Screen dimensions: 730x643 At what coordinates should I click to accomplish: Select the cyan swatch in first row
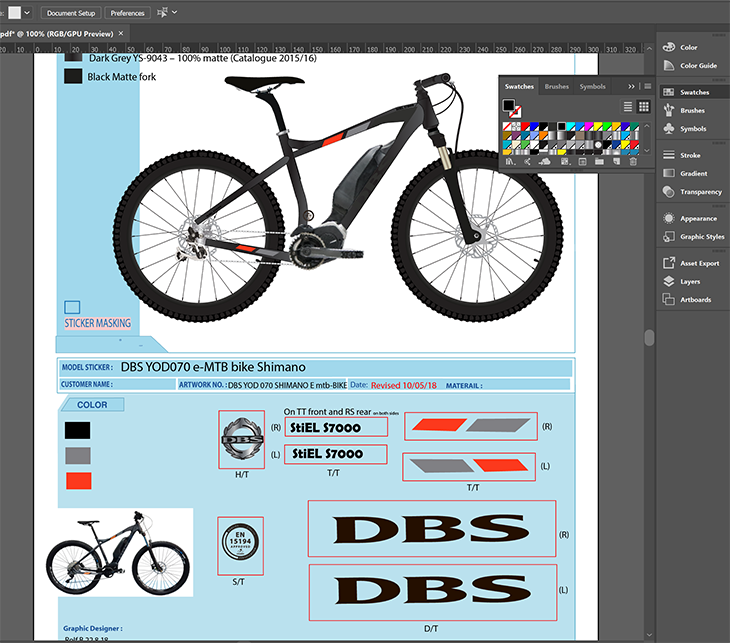tap(571, 126)
